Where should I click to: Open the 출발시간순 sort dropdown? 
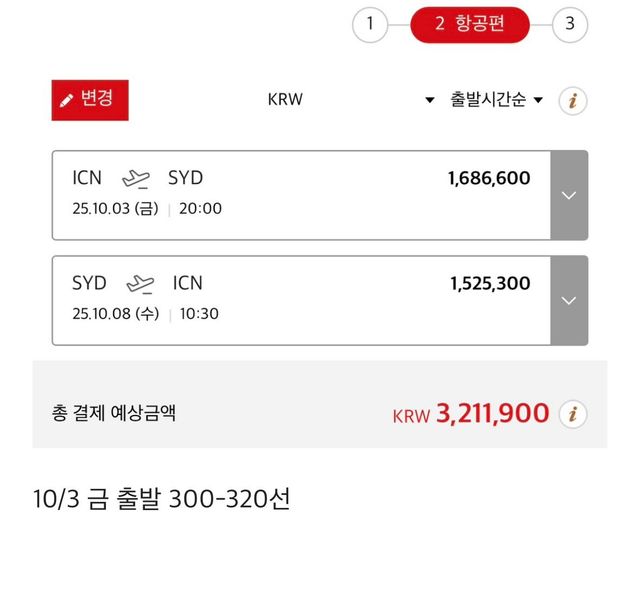click(x=496, y=100)
